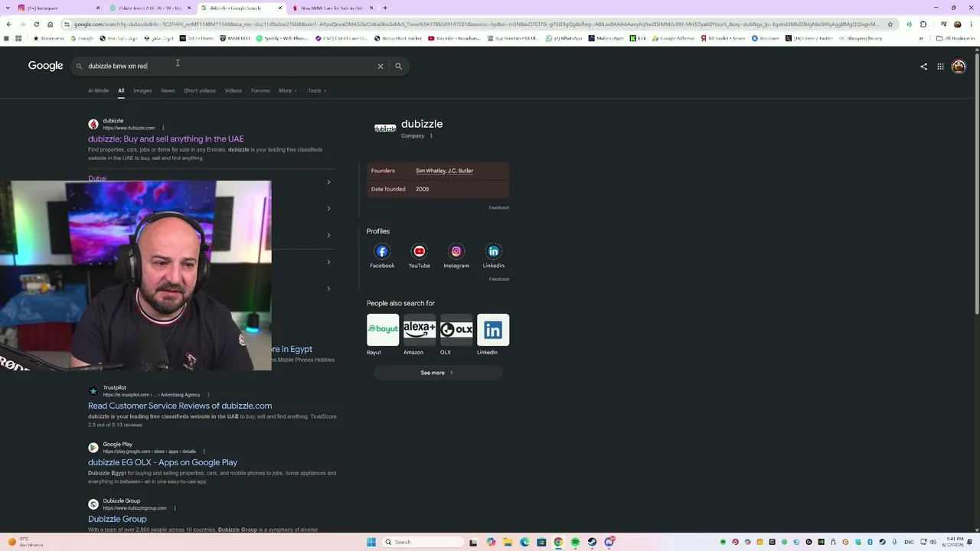Switch to the AI Mode tab

pyautogui.click(x=98, y=90)
